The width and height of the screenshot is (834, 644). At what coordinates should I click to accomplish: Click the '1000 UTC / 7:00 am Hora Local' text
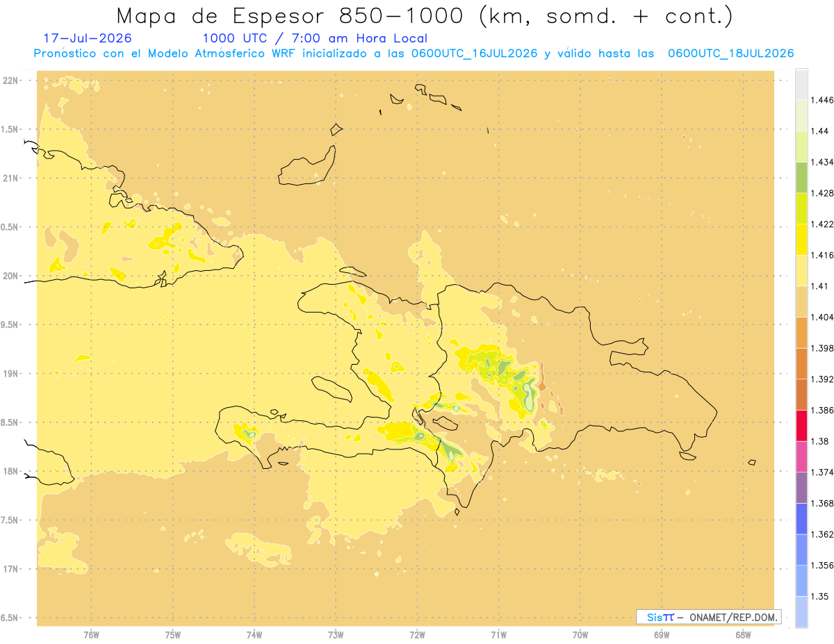tap(315, 39)
